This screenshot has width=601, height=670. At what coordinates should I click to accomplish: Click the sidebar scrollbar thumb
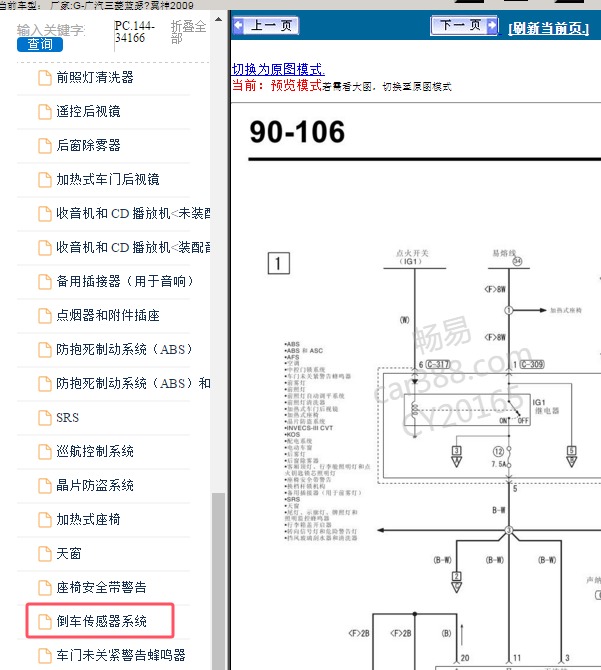point(218,581)
